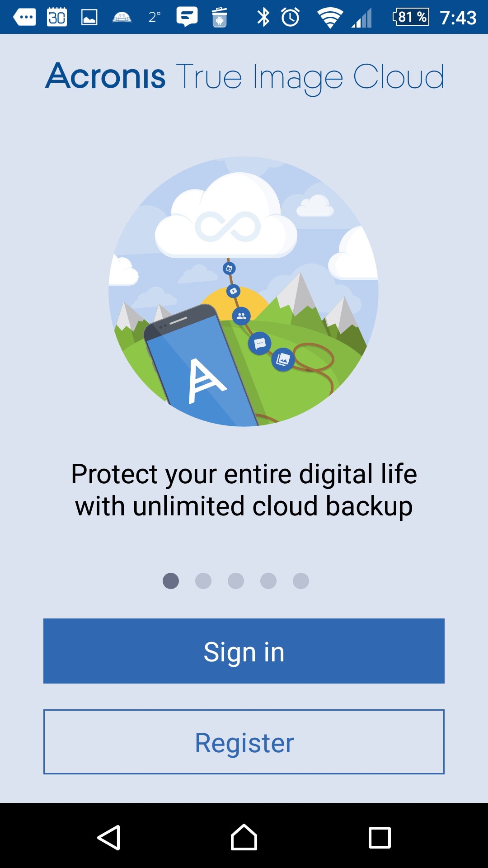Image resolution: width=488 pixels, height=868 pixels.
Task: Tap the alarm clock icon in status bar
Action: (291, 17)
